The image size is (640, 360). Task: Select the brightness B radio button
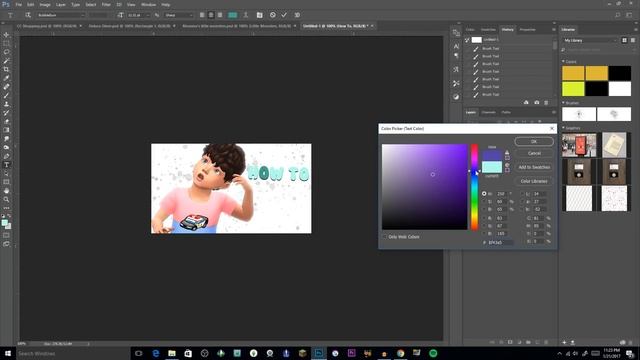[484, 209]
